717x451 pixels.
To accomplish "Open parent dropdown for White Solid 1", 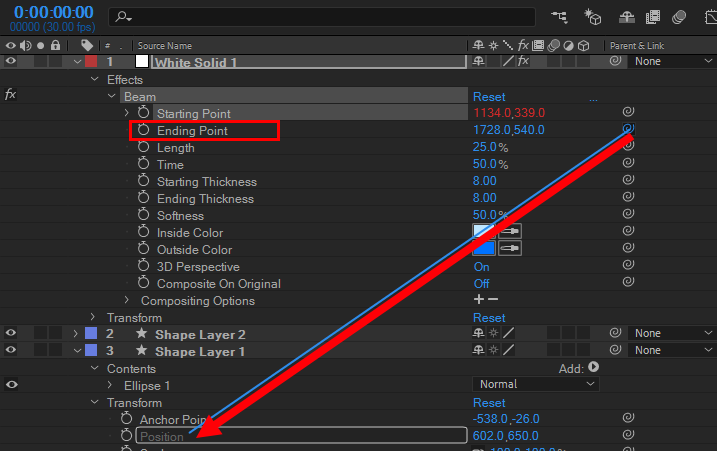I will (x=672, y=61).
